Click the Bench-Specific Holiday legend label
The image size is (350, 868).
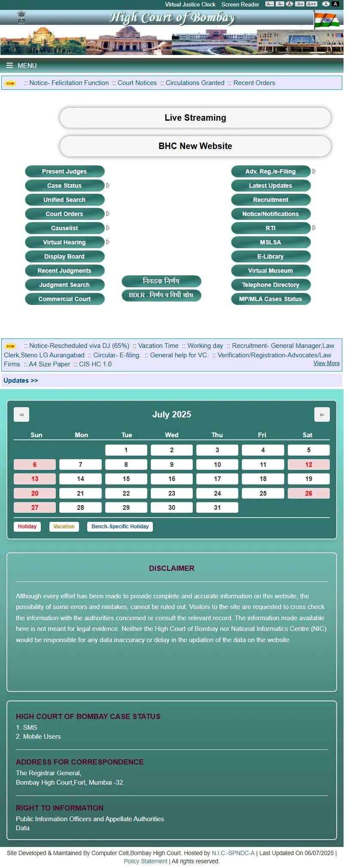(x=120, y=527)
